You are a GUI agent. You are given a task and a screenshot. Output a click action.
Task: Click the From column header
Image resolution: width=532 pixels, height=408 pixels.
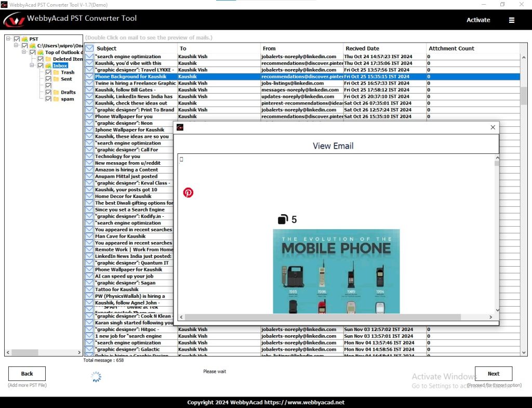(302, 48)
